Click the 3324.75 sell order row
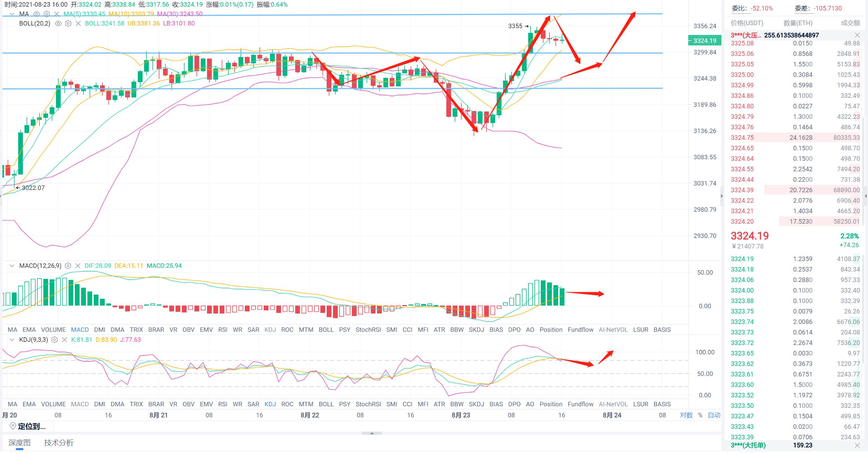The height and width of the screenshot is (454, 868). [795, 138]
